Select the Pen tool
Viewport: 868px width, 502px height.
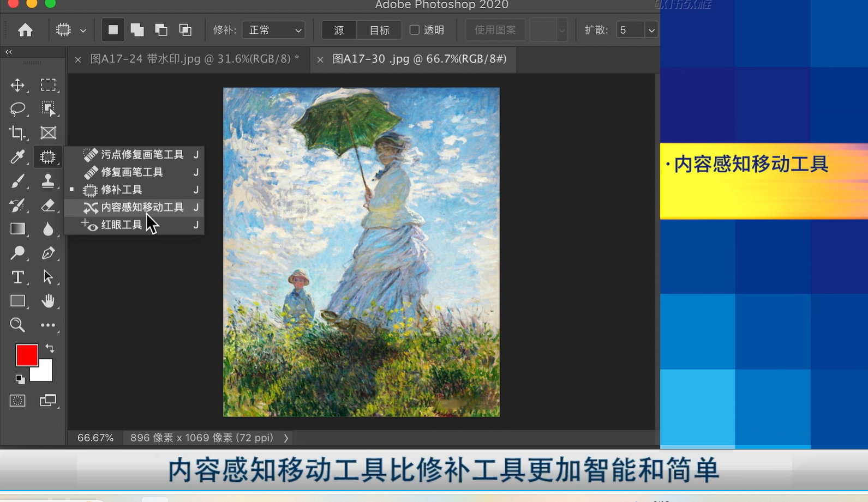coord(48,253)
